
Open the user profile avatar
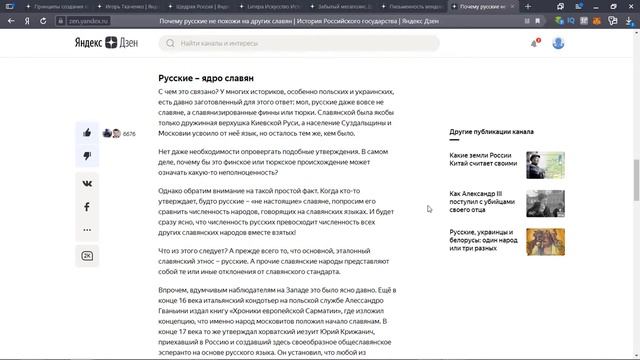point(558,43)
